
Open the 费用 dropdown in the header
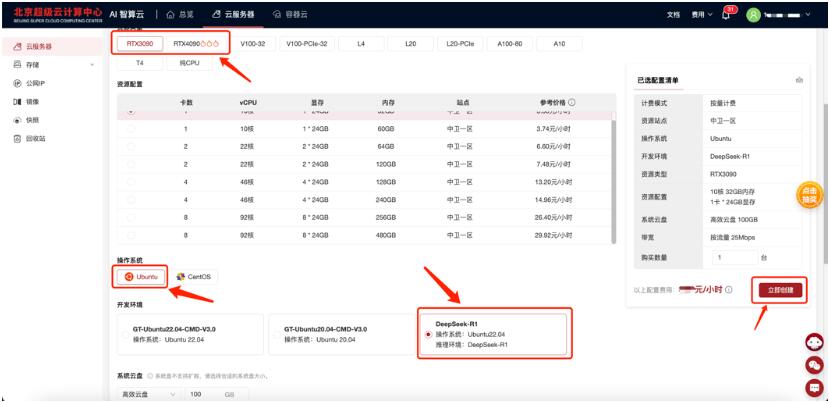pyautogui.click(x=703, y=15)
